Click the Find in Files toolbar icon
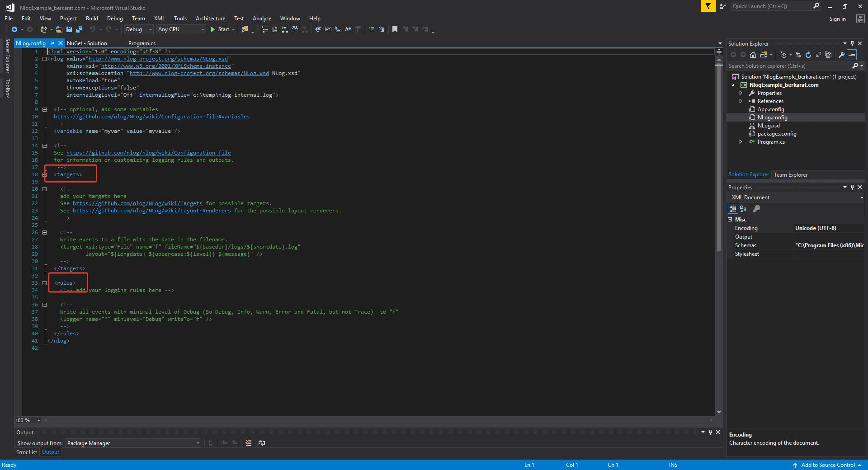Viewport: 868px width, 470px height. (245, 29)
